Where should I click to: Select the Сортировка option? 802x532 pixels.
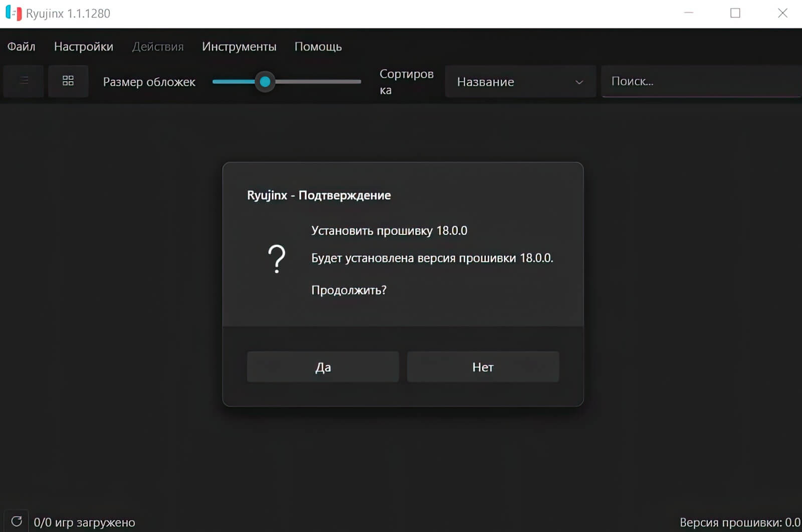[406, 81]
